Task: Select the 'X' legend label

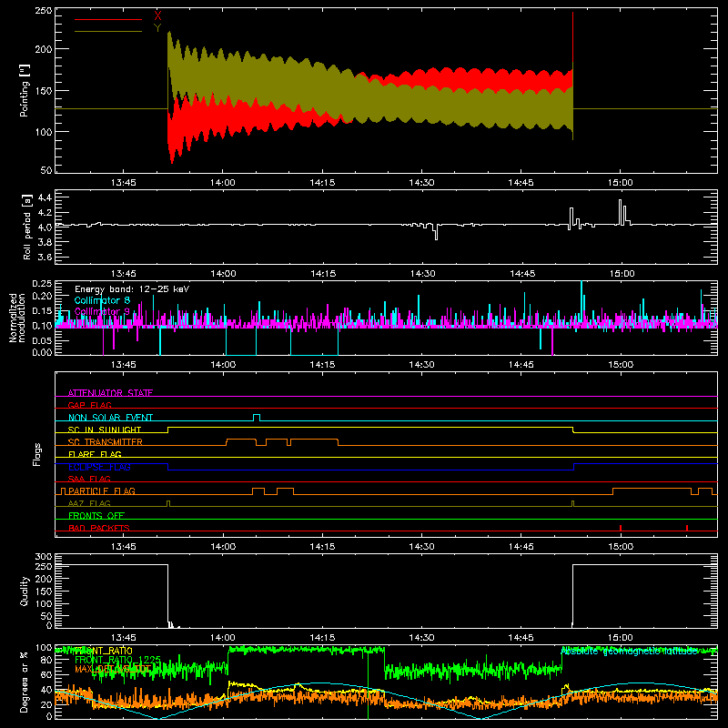Action: (157, 15)
